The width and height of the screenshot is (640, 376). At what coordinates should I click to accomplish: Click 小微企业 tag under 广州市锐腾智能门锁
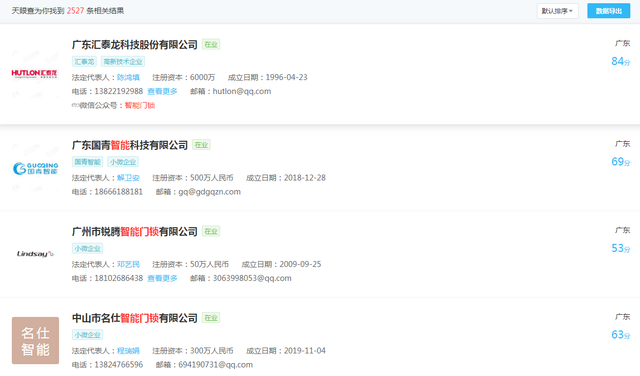88,249
